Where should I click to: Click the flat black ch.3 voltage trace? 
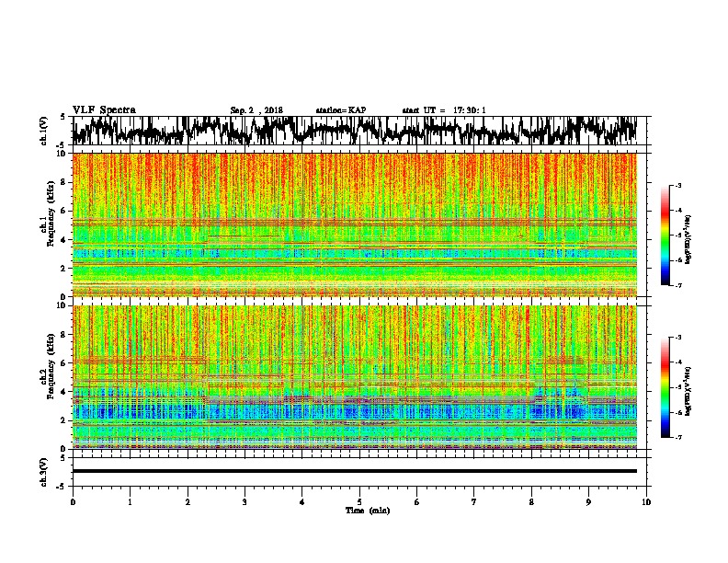(355, 471)
